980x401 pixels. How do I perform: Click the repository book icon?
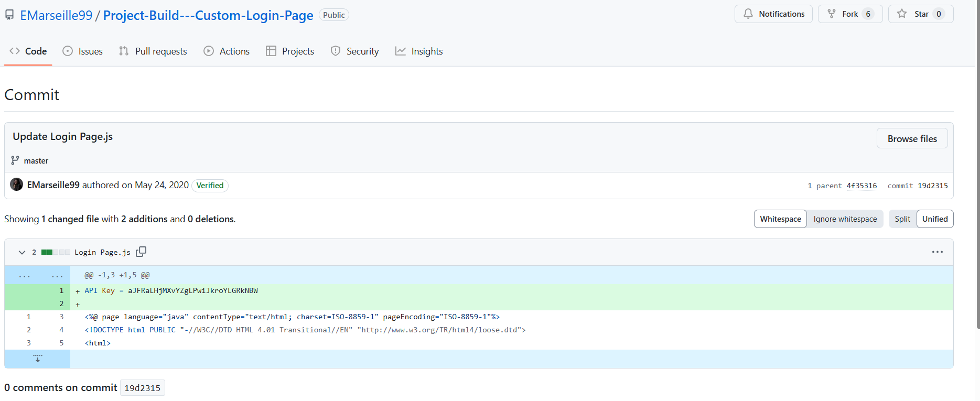9,15
